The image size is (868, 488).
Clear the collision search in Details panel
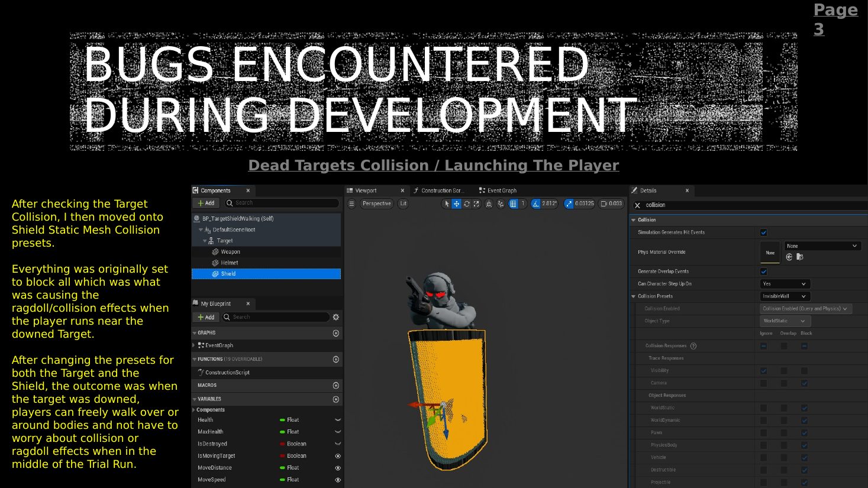(637, 205)
